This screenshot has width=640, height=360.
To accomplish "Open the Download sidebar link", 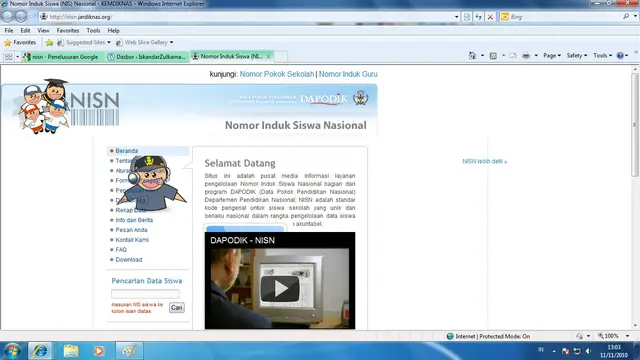I will 129,260.
